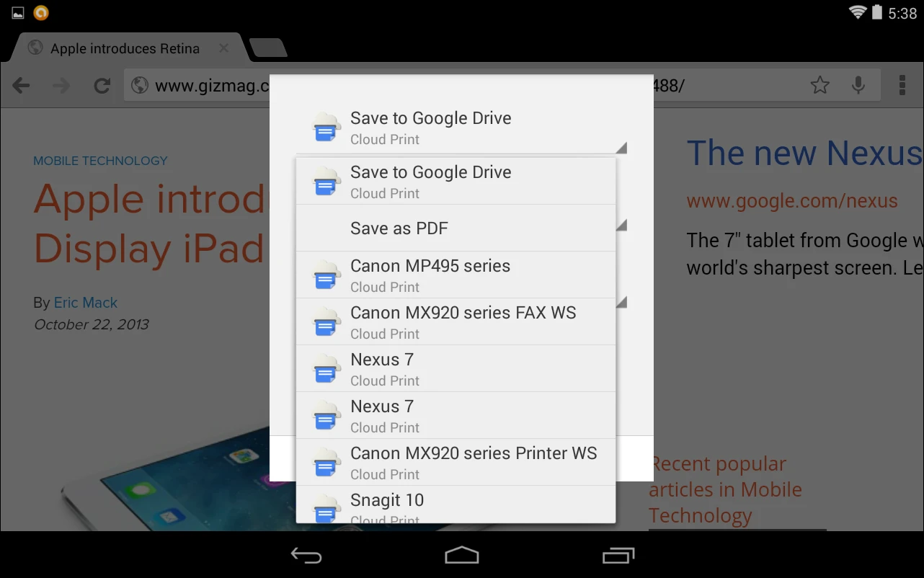Open www.google.com/nexus ad link
Image resolution: width=924 pixels, height=578 pixels.
pos(792,201)
